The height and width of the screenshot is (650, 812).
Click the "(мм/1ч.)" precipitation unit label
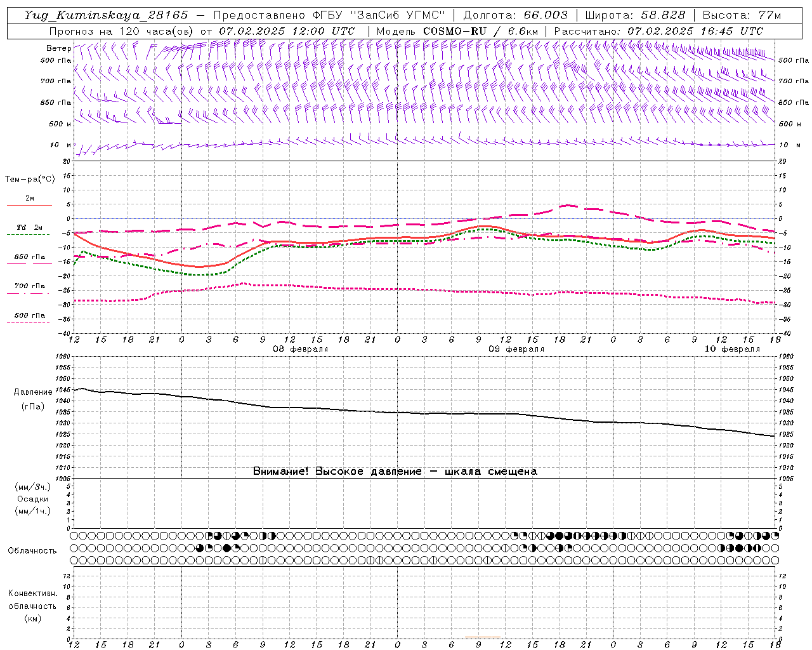click(x=32, y=512)
